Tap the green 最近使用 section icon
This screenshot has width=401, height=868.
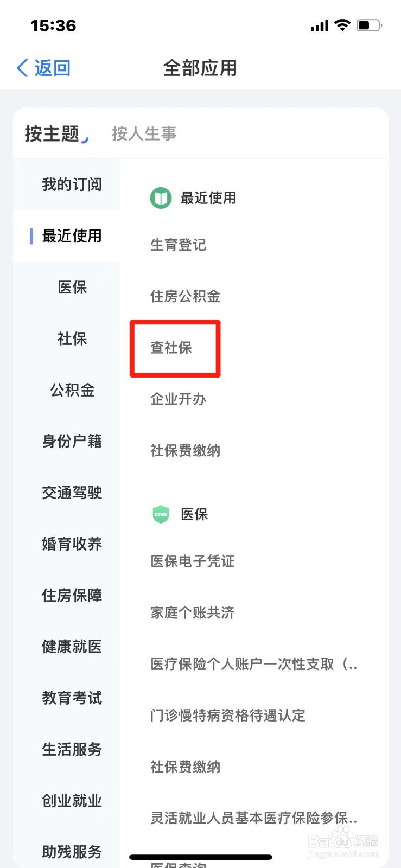click(161, 198)
